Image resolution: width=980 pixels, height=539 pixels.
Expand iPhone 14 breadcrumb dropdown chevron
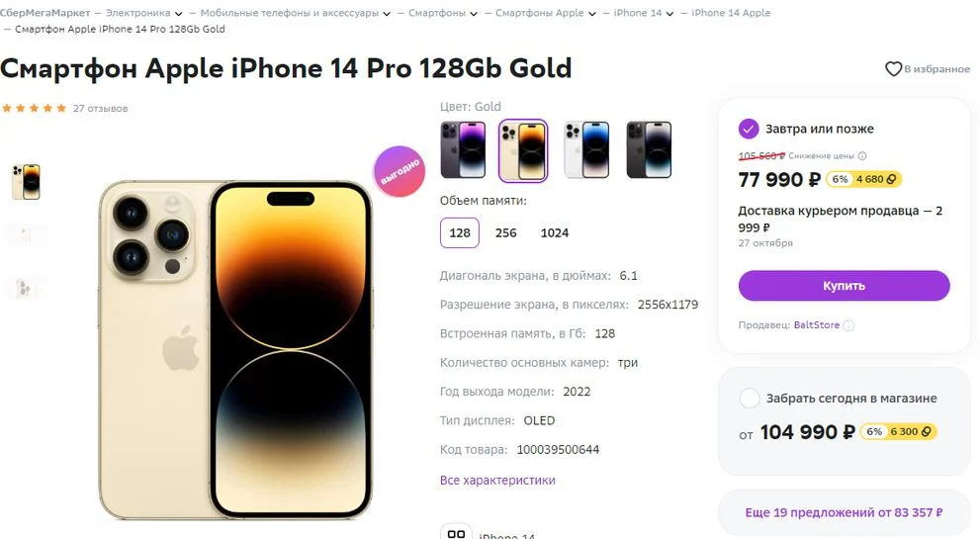(x=669, y=13)
